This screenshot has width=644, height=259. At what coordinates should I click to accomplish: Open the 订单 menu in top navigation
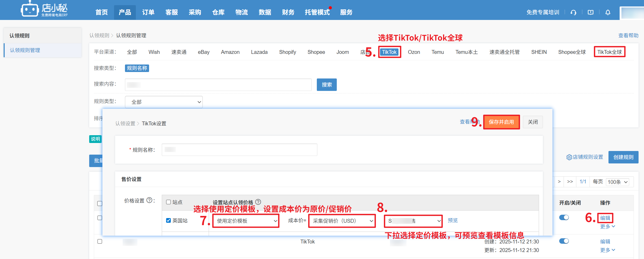[148, 12]
